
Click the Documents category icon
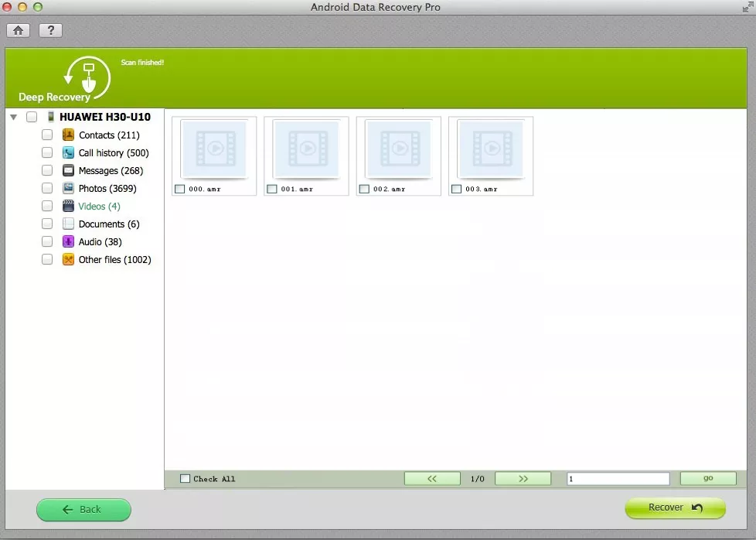(x=69, y=224)
